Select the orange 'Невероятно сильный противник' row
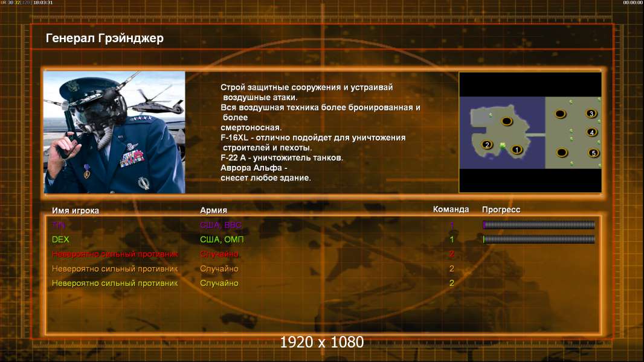Screen dimensions: 644x362 (115, 269)
